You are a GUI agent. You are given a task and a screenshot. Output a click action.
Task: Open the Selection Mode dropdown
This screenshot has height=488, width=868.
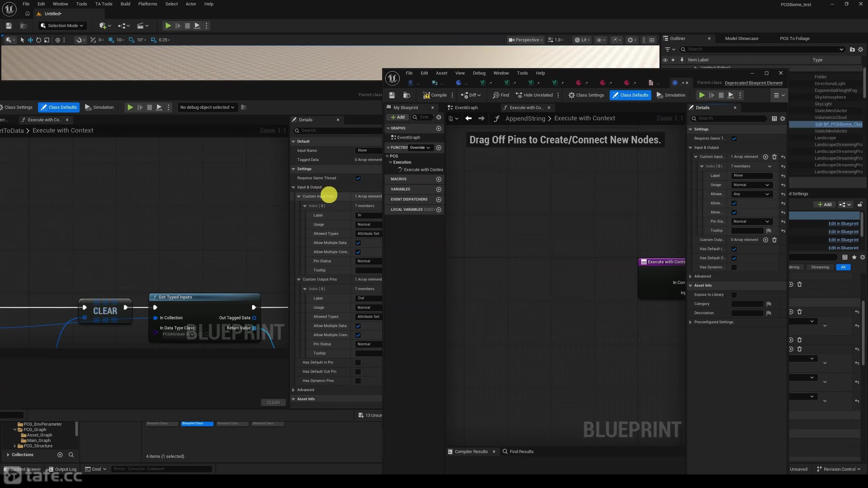62,26
